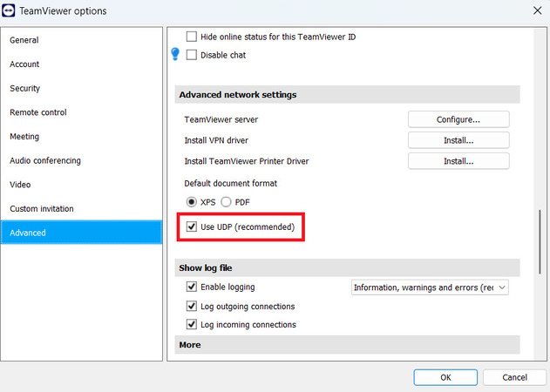Select PDF default document format
550x392 pixels.
(x=226, y=202)
